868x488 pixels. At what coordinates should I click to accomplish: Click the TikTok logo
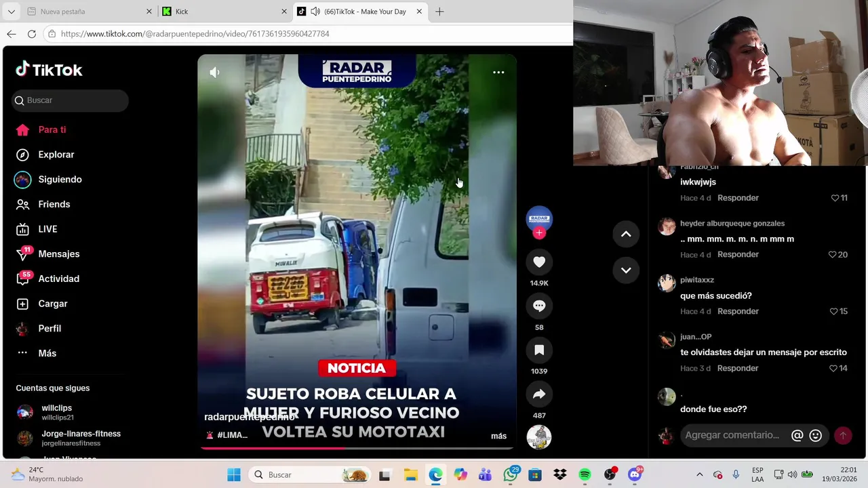[x=49, y=70]
